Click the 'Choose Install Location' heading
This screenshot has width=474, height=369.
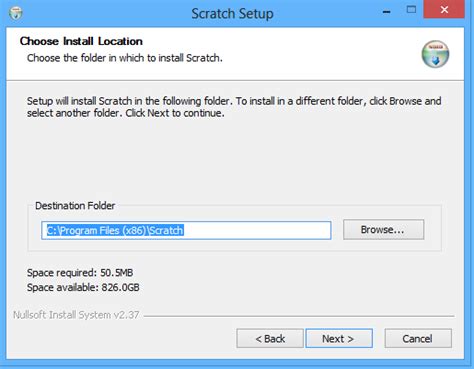click(x=81, y=41)
